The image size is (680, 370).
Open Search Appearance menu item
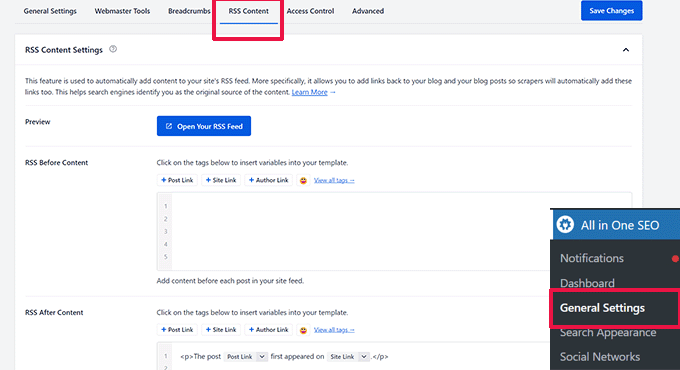(x=608, y=333)
